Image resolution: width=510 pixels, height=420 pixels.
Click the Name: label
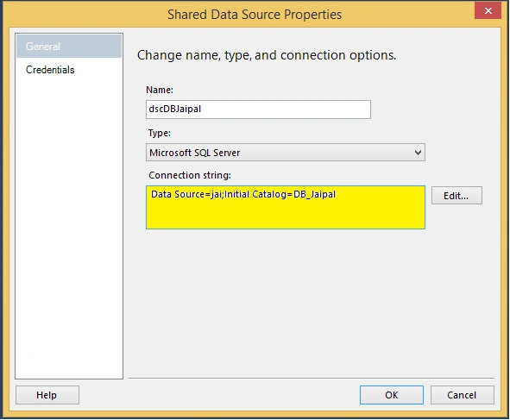click(160, 90)
